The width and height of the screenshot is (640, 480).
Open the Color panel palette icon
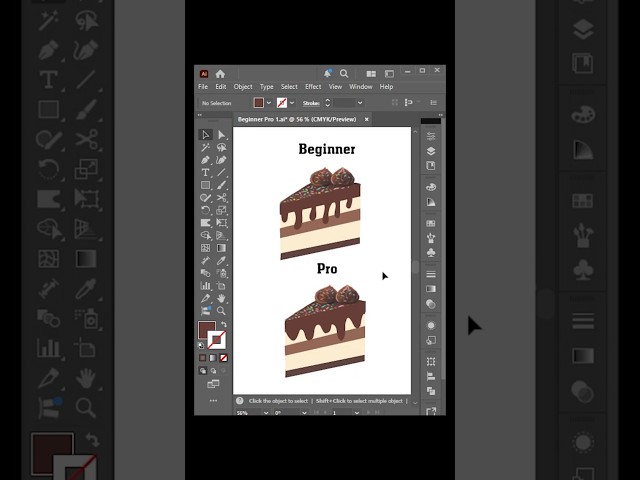[x=431, y=187]
